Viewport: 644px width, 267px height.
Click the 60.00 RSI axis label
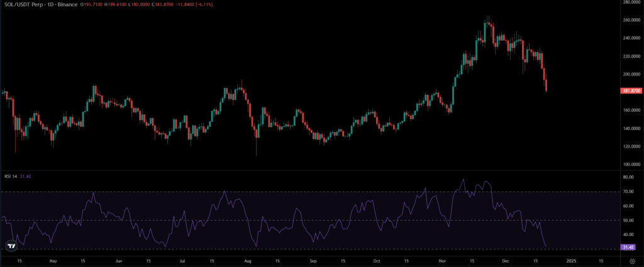629,206
